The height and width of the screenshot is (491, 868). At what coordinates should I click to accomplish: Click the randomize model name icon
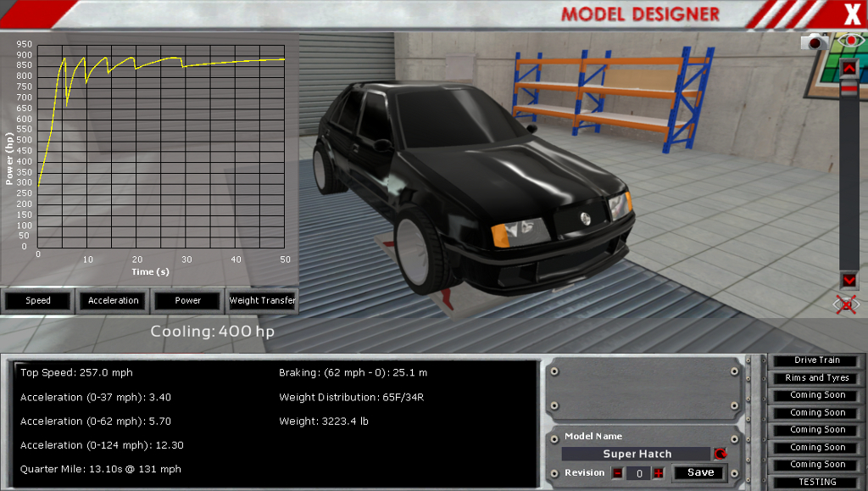[721, 454]
